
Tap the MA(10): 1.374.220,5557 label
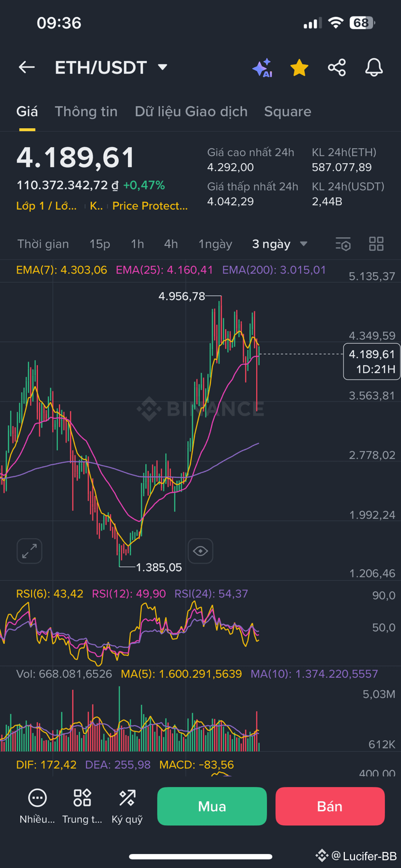(314, 674)
